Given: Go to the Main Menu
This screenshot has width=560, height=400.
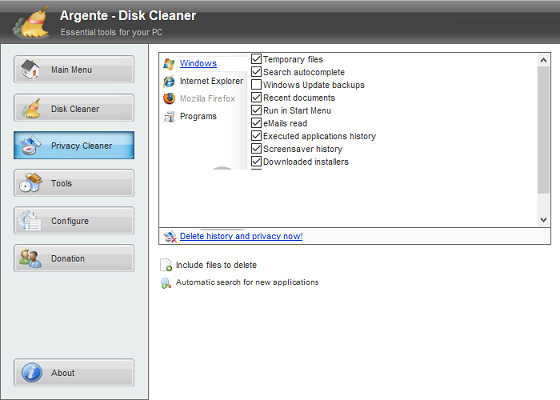Looking at the screenshot, I should pos(74,69).
